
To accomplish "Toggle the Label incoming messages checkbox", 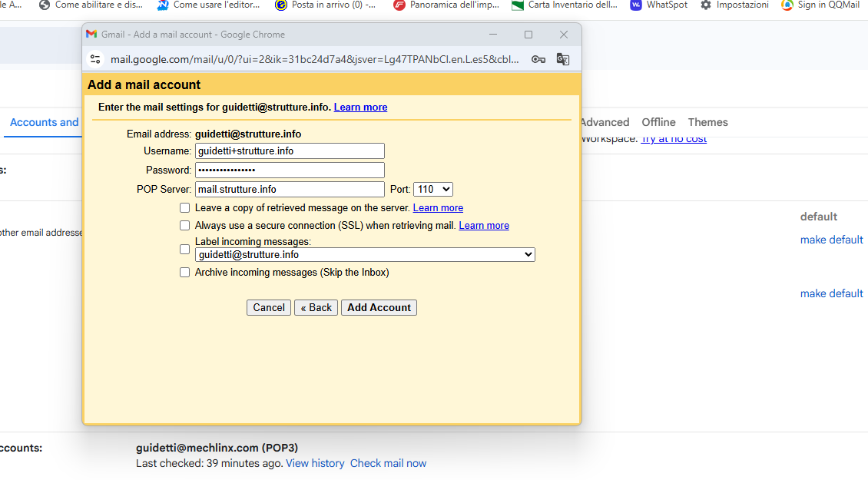I will (x=184, y=249).
